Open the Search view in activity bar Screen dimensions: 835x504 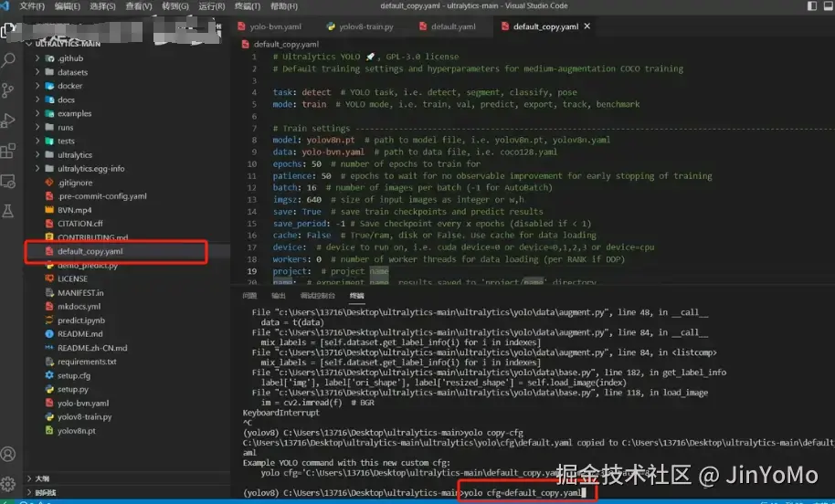tap(8, 59)
